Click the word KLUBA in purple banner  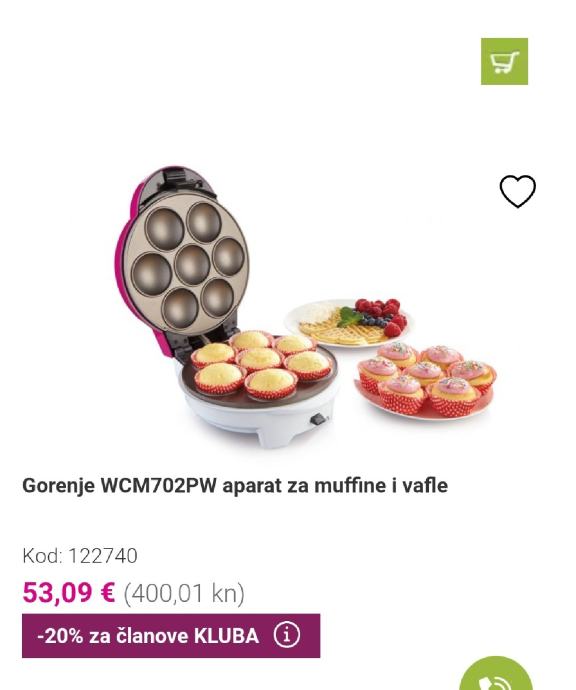pyautogui.click(x=226, y=636)
